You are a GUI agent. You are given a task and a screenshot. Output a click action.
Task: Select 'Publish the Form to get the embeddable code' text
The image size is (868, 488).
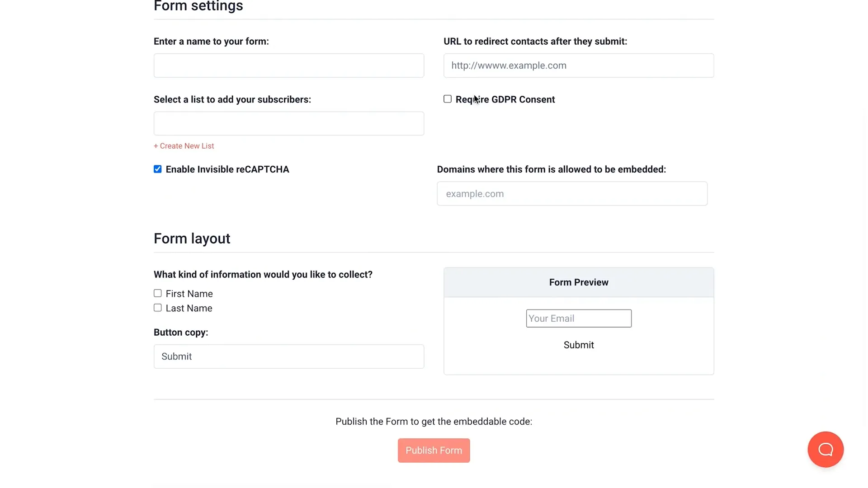434,422
